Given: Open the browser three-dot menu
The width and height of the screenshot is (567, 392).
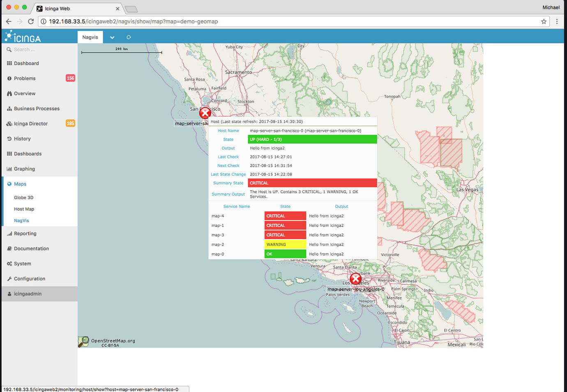Looking at the screenshot, I should [x=557, y=21].
